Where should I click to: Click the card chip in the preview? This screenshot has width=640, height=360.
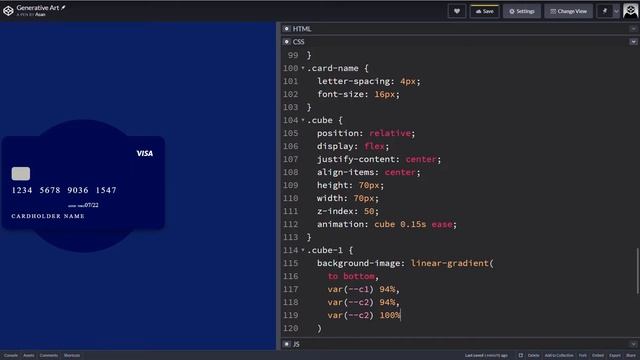(x=20, y=173)
